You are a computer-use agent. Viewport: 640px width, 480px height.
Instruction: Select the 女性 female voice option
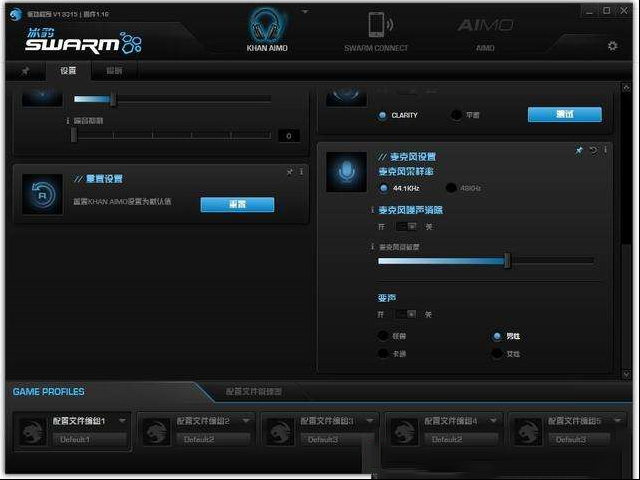(x=497, y=353)
